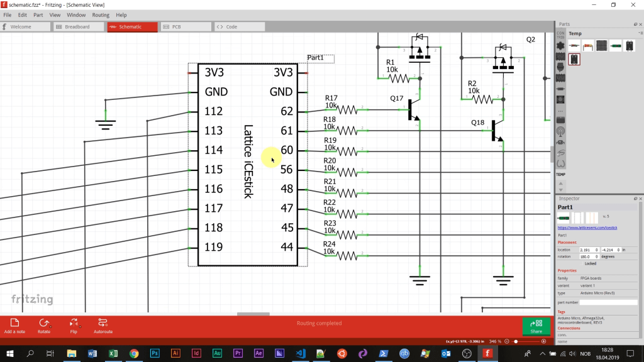644x362 pixels.
Task: Open the Temp bin options menu
Action: (639, 33)
